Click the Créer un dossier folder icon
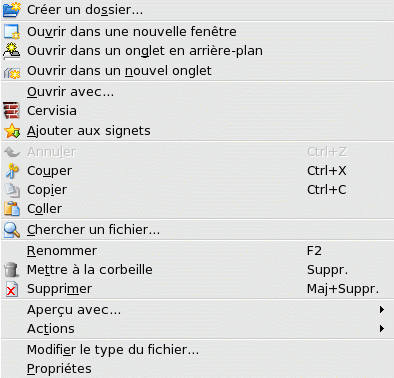 point(12,9)
